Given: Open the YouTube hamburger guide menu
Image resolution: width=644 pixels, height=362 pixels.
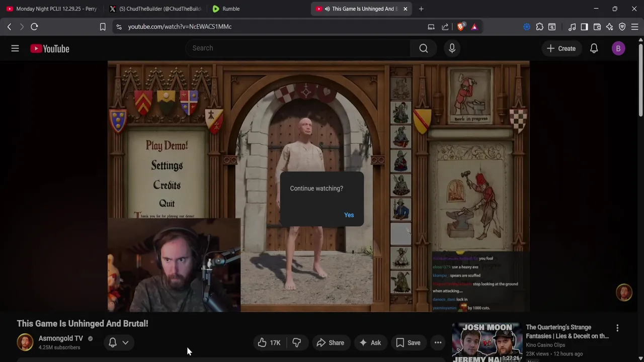Looking at the screenshot, I should (x=15, y=48).
